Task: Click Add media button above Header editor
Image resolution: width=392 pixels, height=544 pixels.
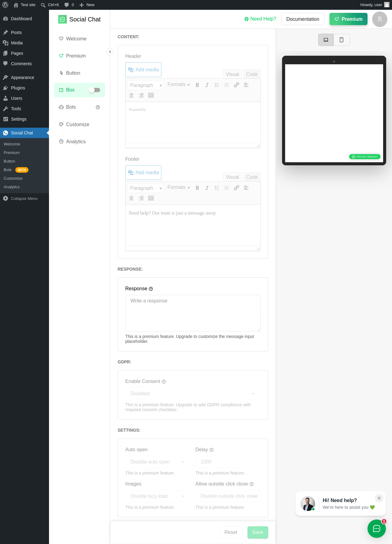Action: point(143,70)
